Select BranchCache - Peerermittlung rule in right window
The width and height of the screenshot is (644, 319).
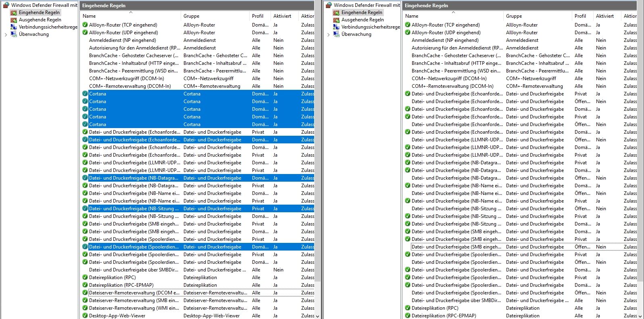click(456, 71)
